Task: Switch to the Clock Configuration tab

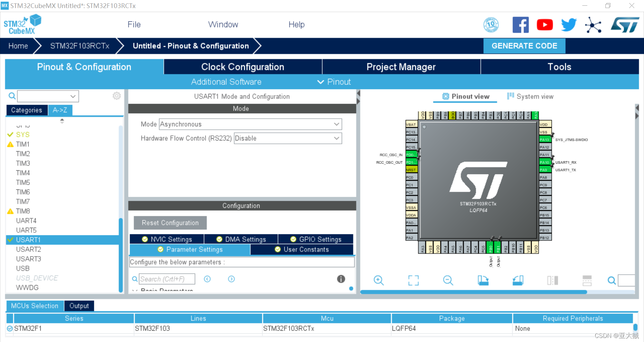Action: point(242,67)
